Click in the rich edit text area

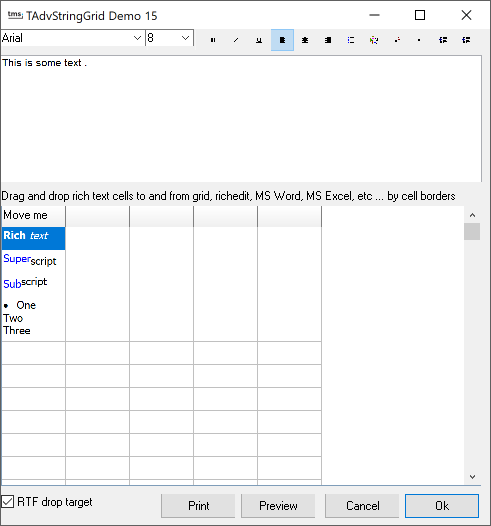[x=241, y=119]
